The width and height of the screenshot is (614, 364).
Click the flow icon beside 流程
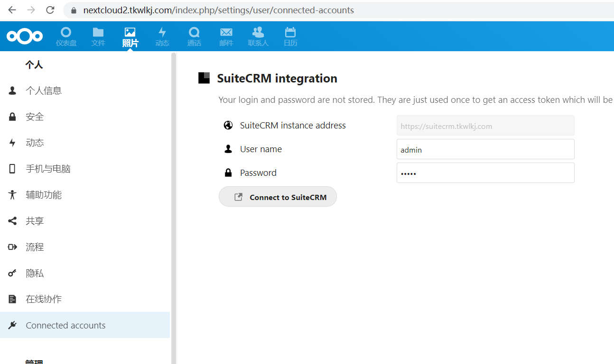(12, 247)
